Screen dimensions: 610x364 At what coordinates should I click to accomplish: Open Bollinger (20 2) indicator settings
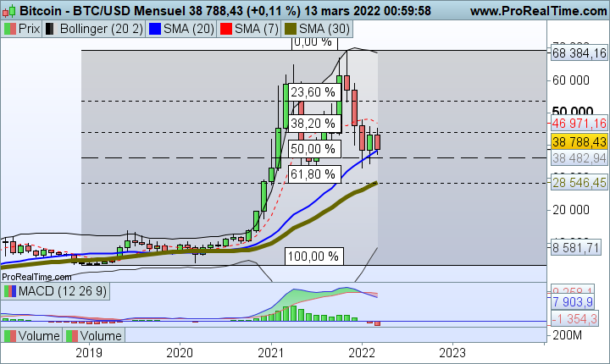pos(102,29)
